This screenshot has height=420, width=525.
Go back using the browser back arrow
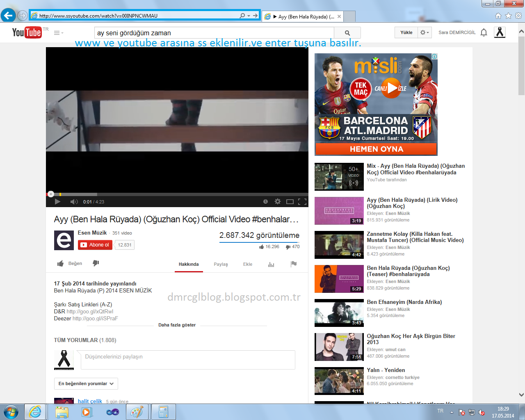click(8, 16)
